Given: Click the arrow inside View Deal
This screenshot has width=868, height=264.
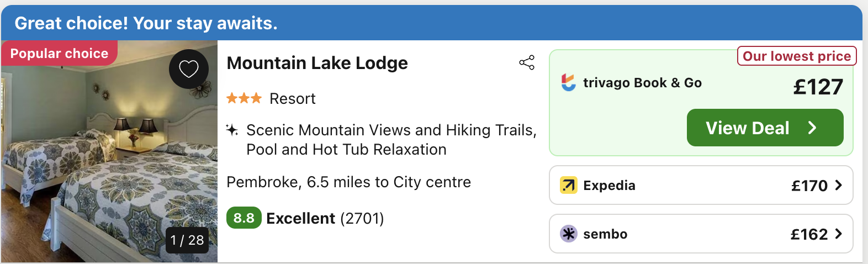Looking at the screenshot, I should pos(812,128).
